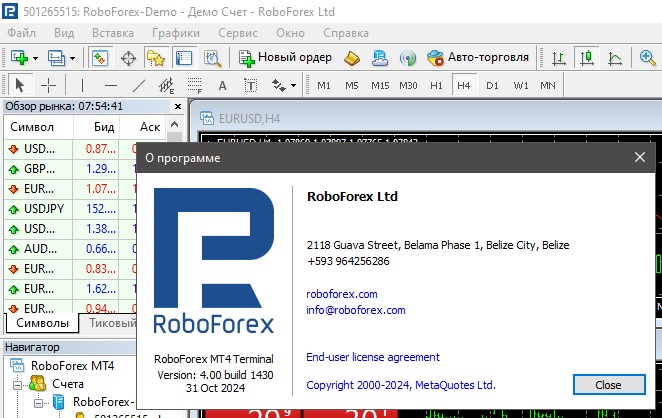Click the Profiles icon in toolbar

click(56, 57)
